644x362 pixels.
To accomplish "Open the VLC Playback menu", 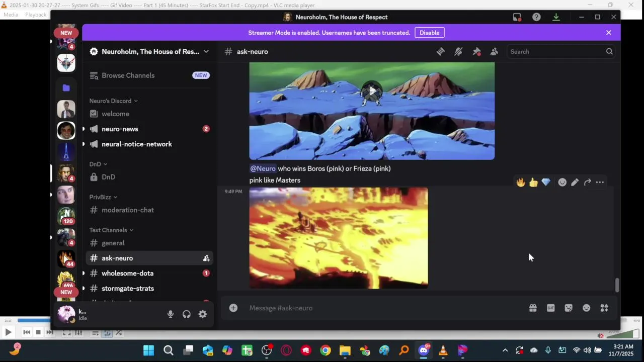I will click(36, 15).
